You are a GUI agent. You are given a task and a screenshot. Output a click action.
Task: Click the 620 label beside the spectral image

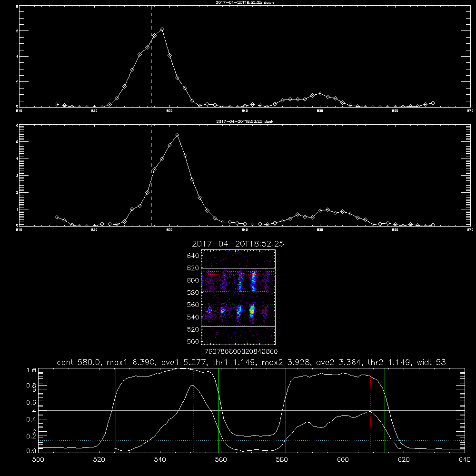coord(193,268)
